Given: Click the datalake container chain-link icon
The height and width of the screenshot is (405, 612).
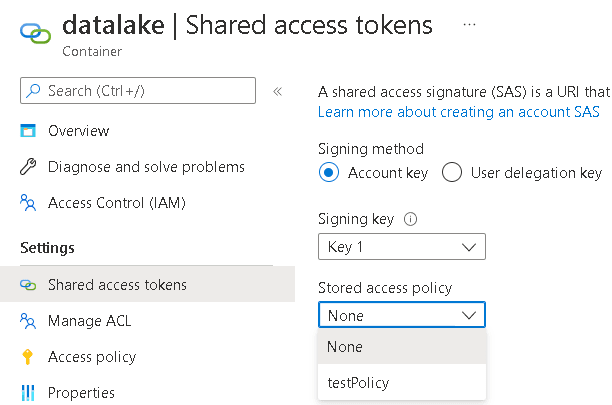Looking at the screenshot, I should coord(36,34).
